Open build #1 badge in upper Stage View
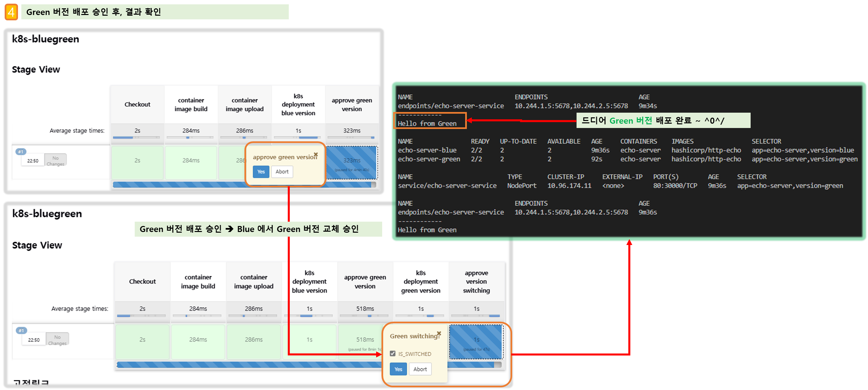Screen dimensions: 868x390 [x=21, y=152]
